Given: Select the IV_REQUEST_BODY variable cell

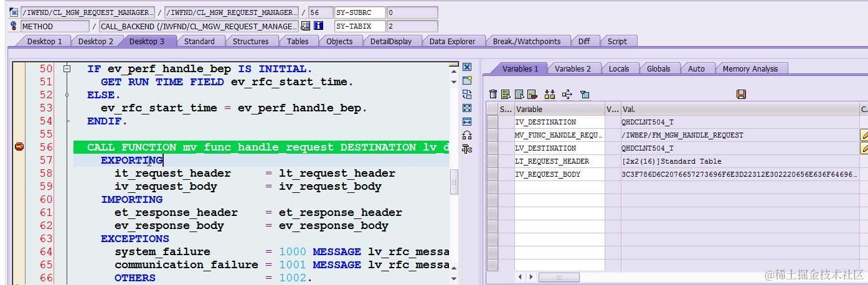Looking at the screenshot, I should pyautogui.click(x=559, y=174).
